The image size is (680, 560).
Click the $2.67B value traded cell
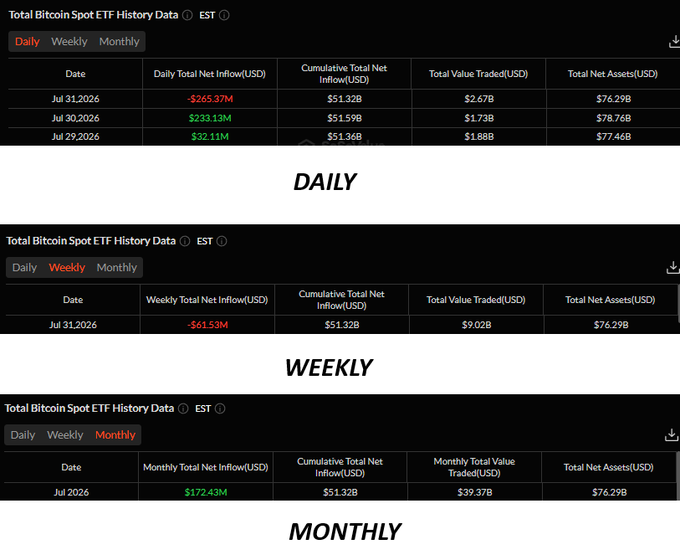(479, 99)
